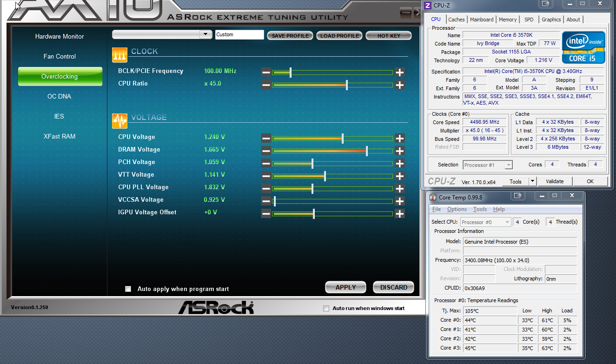Increase VCCSA Voltage with plus button
Screen dimensions: 616x364
tap(399, 201)
